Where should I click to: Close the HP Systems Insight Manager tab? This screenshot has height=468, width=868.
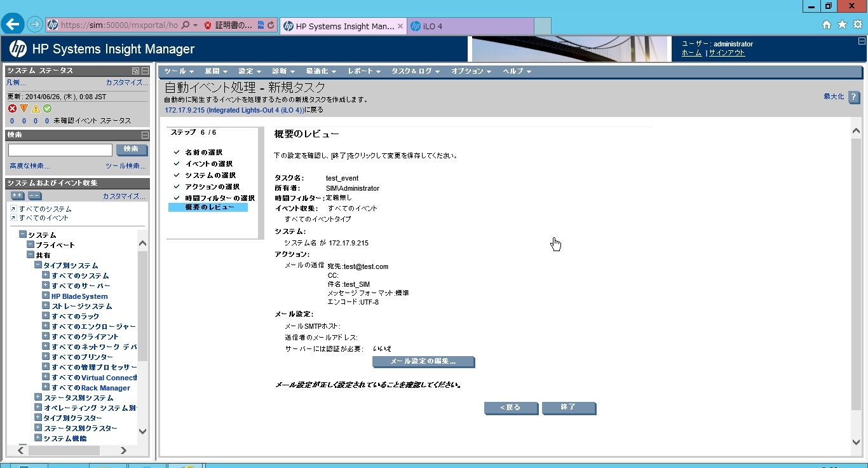(400, 26)
